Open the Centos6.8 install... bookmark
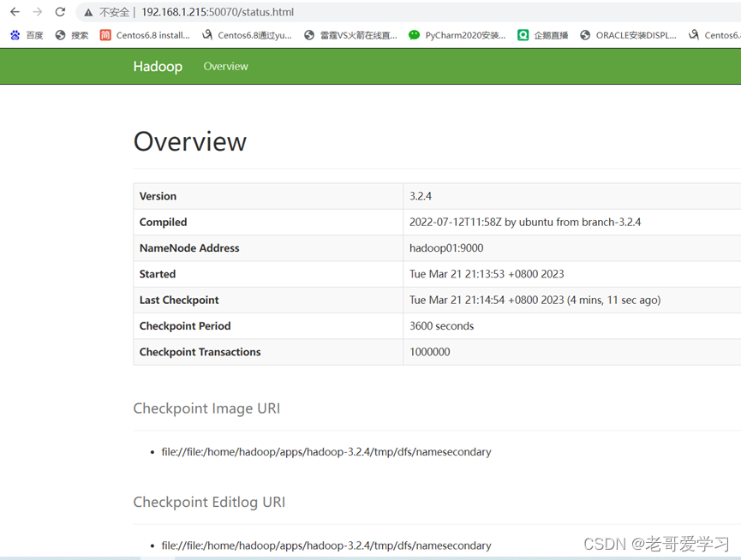The image size is (741, 560). coord(145,35)
